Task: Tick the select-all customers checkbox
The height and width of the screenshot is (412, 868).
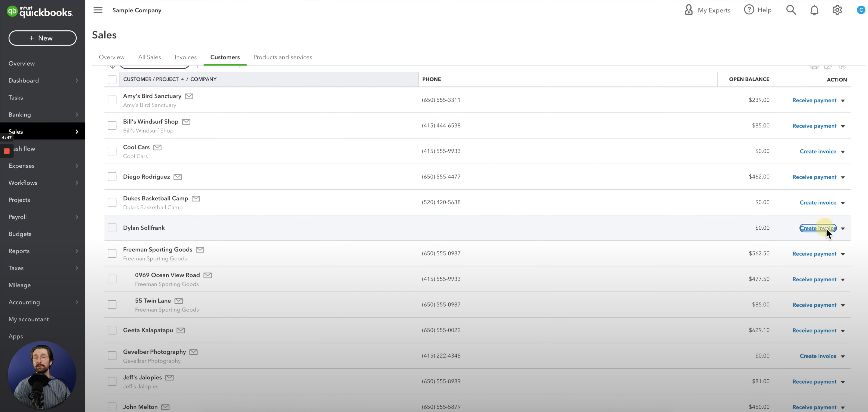Action: click(112, 80)
